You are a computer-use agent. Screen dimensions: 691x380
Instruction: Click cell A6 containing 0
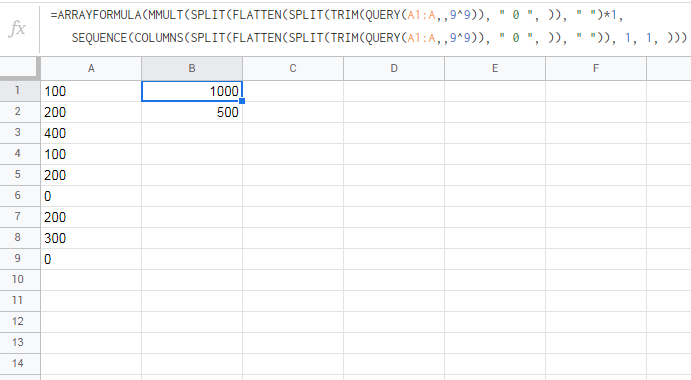pyautogui.click(x=91, y=196)
